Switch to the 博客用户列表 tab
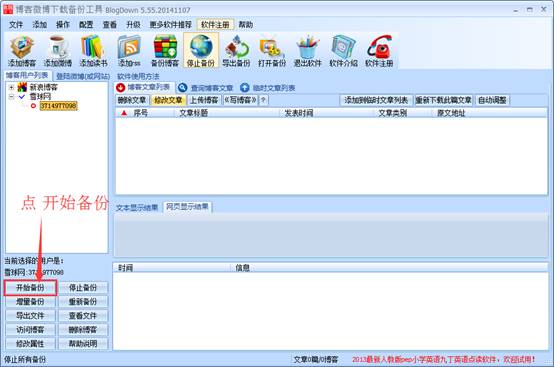554x367 pixels. (x=27, y=76)
